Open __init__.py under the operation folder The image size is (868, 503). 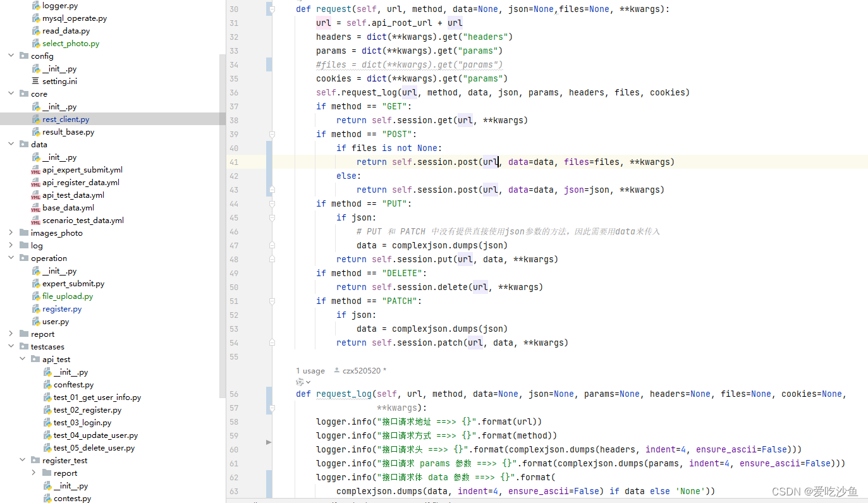tap(59, 271)
